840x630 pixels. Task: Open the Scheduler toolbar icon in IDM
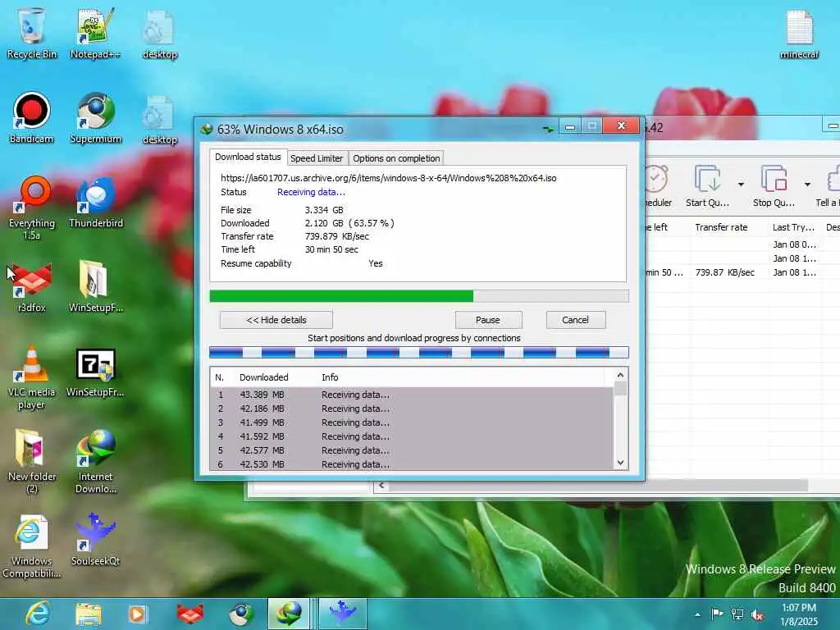(x=657, y=186)
